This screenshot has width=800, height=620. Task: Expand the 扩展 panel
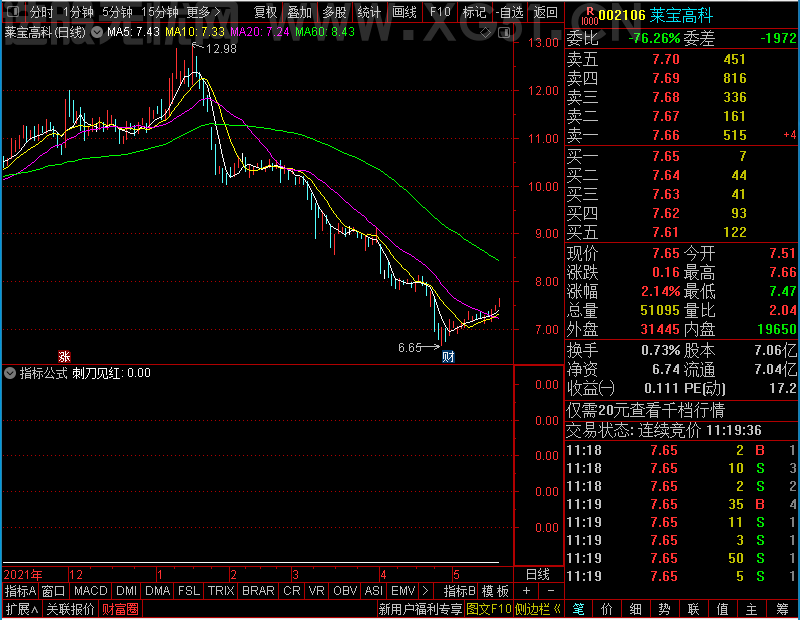pyautogui.click(x=22, y=609)
